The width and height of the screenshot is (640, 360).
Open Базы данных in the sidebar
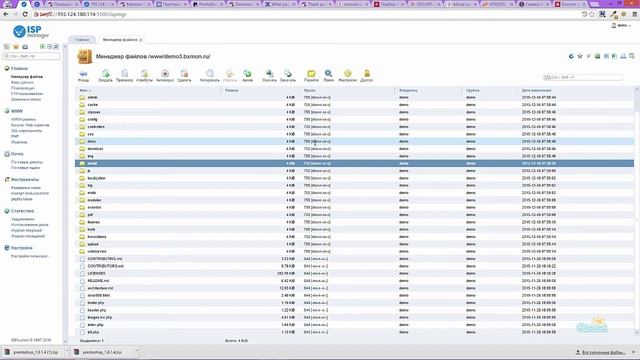point(22,82)
